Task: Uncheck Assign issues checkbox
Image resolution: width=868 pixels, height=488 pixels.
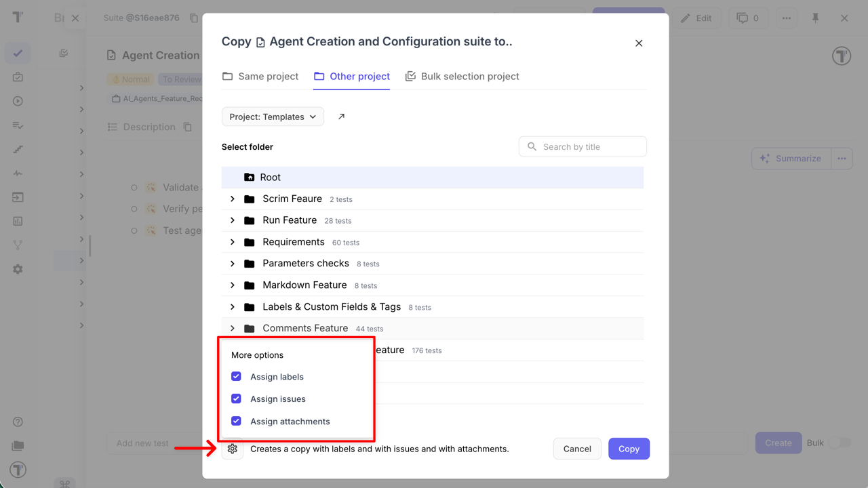Action: click(x=236, y=399)
